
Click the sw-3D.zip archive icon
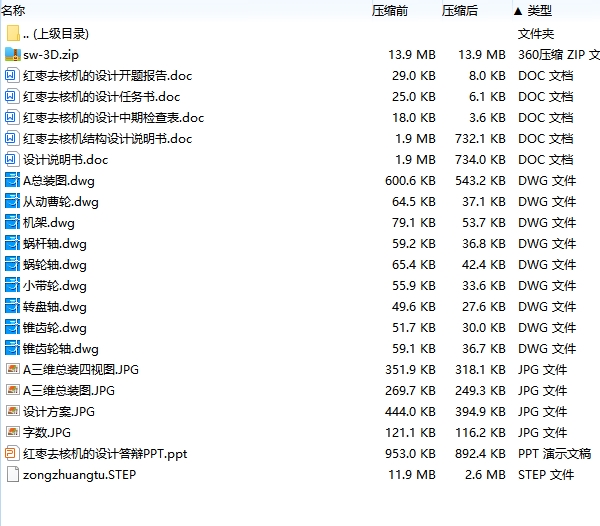click(x=13, y=54)
